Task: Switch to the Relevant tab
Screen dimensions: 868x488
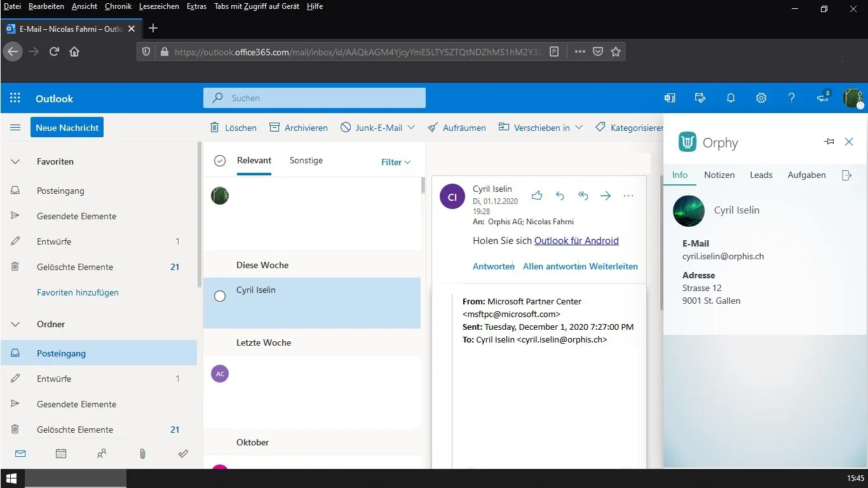Action: coord(254,161)
